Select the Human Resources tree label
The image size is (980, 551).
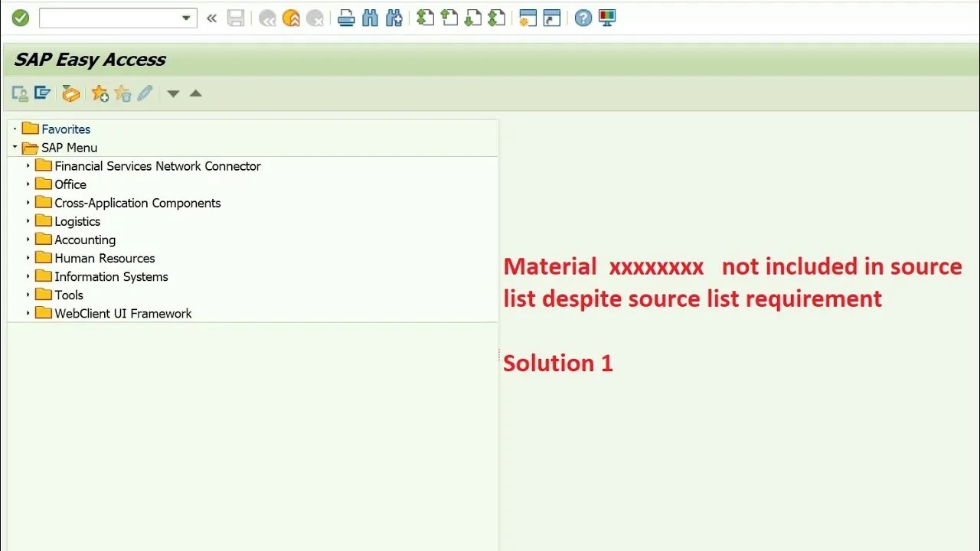(105, 258)
